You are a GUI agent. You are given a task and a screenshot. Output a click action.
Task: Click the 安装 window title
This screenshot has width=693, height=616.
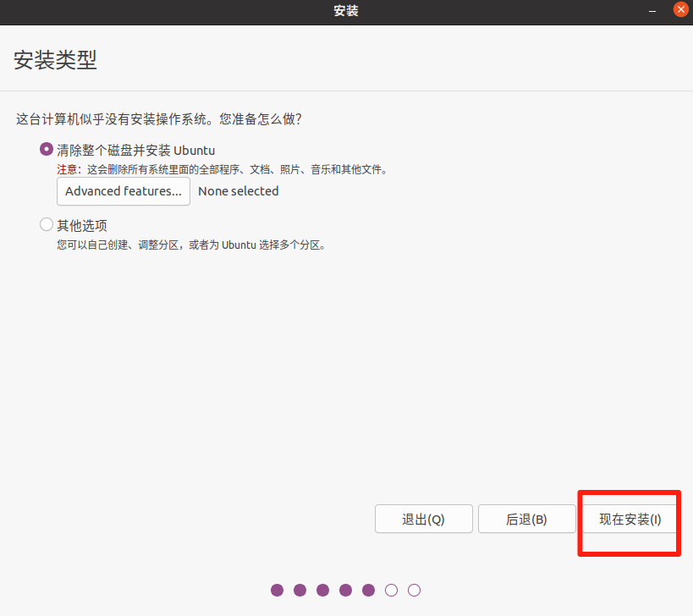[346, 11]
